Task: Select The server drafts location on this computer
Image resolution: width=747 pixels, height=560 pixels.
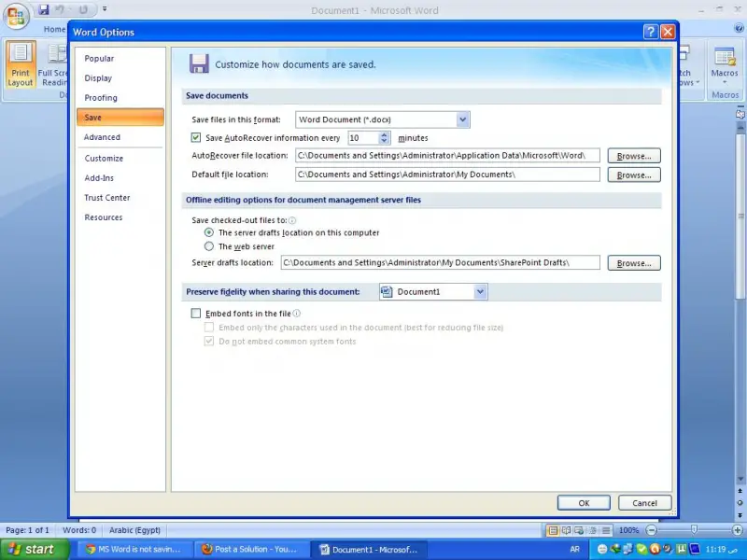Action: 208,232
